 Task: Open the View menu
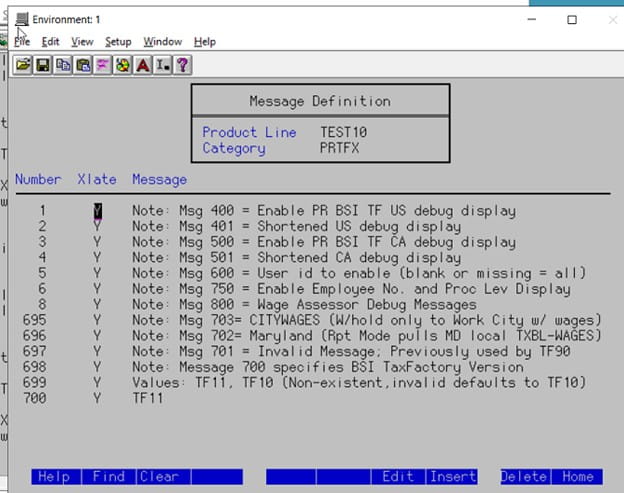pos(82,42)
